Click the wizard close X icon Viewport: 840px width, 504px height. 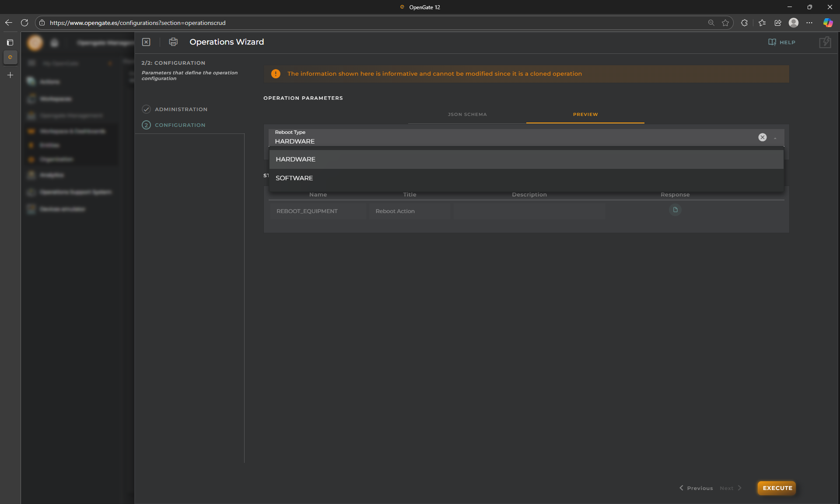146,42
